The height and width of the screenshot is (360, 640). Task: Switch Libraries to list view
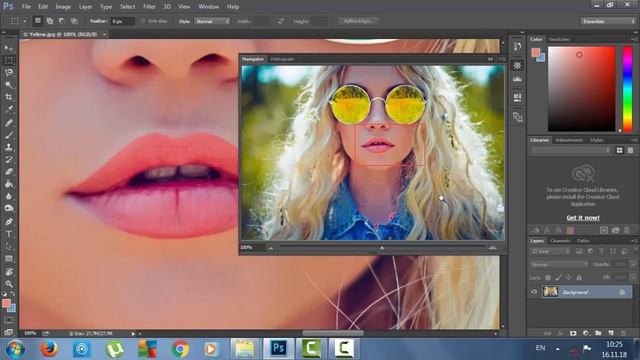[630, 150]
